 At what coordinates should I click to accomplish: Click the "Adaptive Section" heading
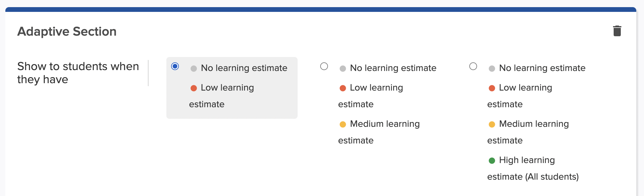[67, 31]
